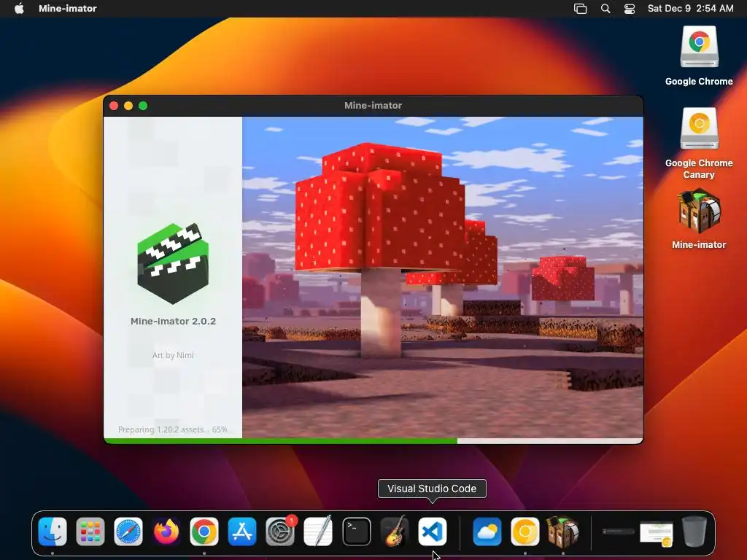The width and height of the screenshot is (747, 560).
Task: Click the Art by Nimi credit
Action: 173,355
